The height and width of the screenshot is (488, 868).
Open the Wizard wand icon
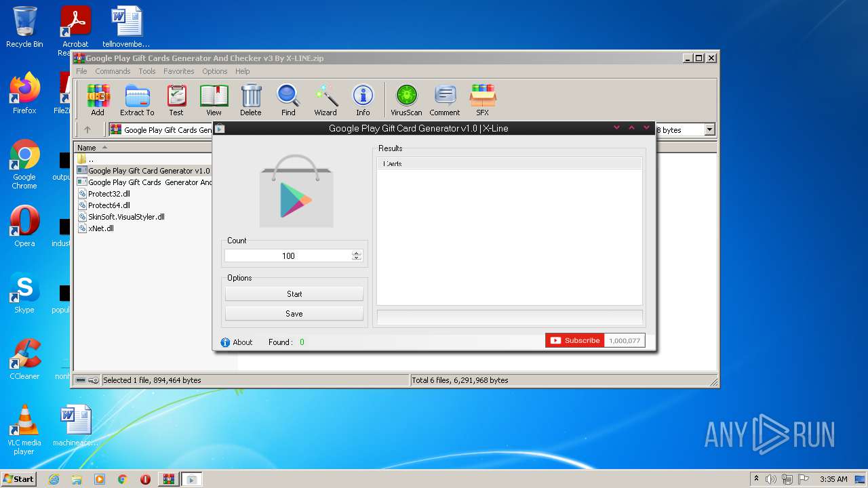[x=325, y=100]
